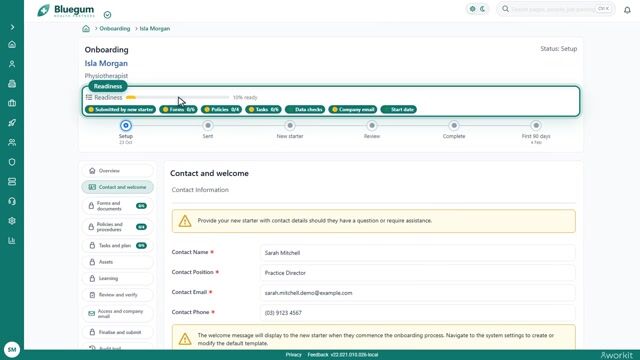
Task: Open the dropdown chevron beside Bluegum logo
Action: click(x=107, y=15)
